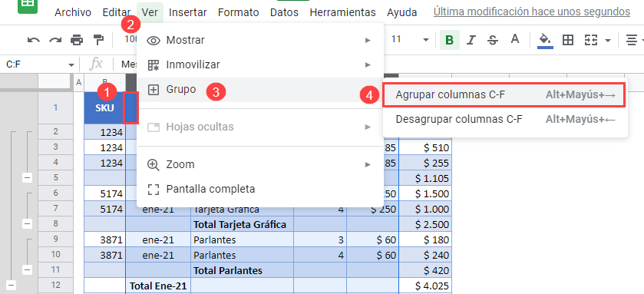644x294 pixels.
Task: Select row 7 header
Action: [x=55, y=209]
